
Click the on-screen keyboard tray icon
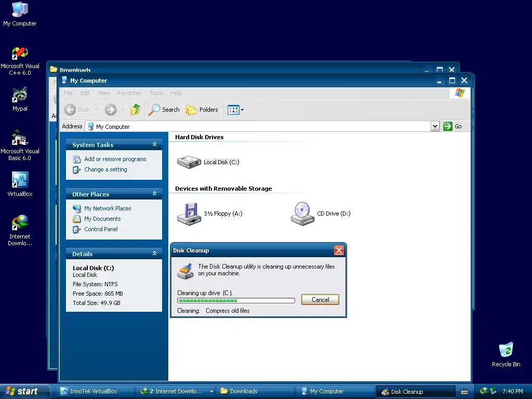point(464,392)
